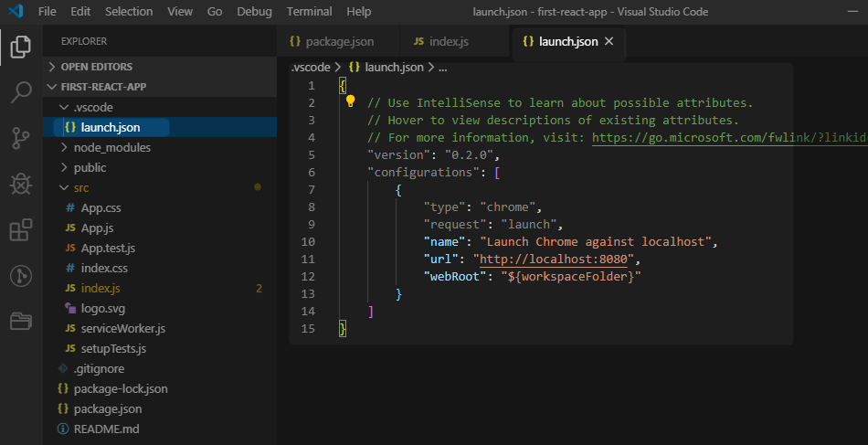Click the folder icon at activity bar bottom

point(21,321)
